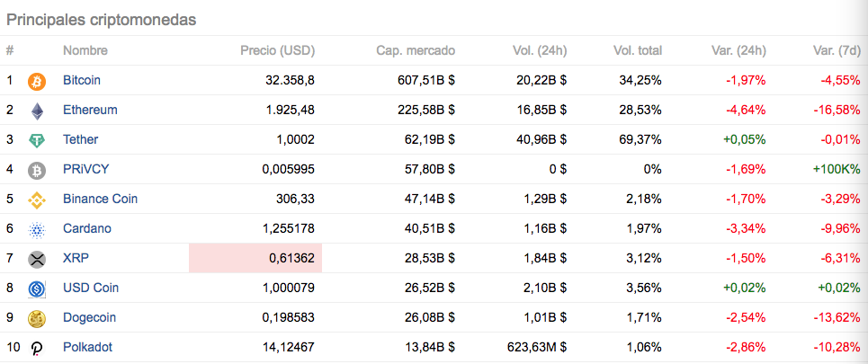Screen dimensions: 868x364
Task: Click Dogecoin market cap 26,08B $
Action: coord(430,317)
